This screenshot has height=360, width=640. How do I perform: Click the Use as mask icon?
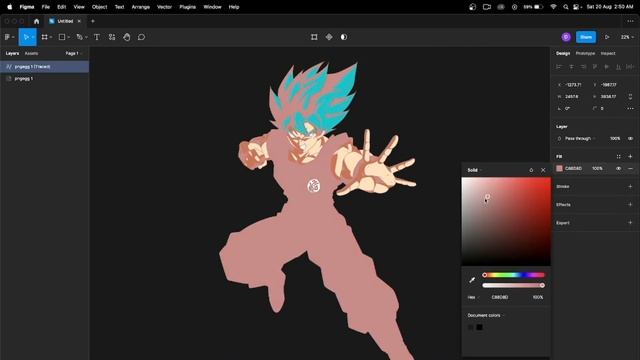[x=344, y=37]
